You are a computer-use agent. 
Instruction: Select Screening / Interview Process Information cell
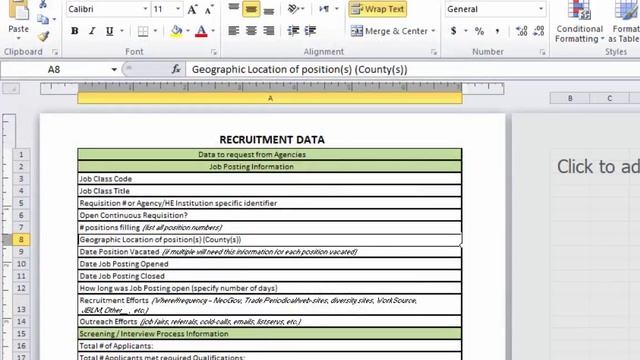[269, 334]
